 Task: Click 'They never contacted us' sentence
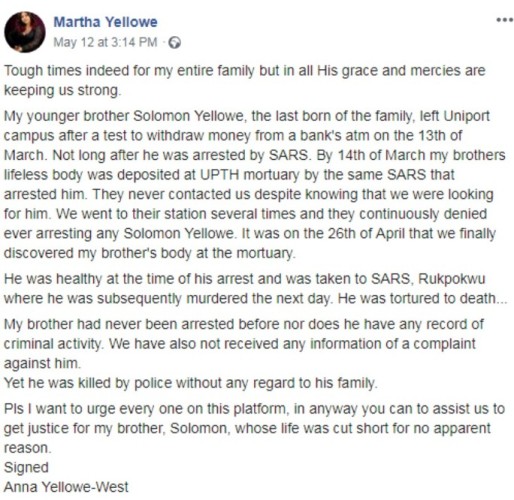tap(171, 194)
